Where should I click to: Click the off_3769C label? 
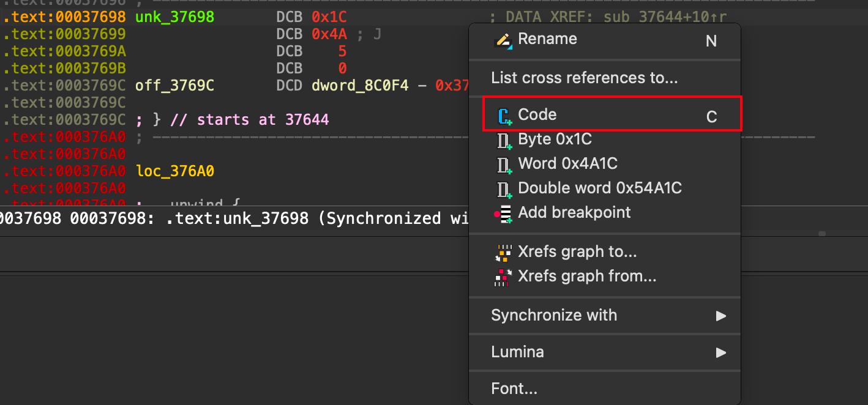tap(175, 86)
